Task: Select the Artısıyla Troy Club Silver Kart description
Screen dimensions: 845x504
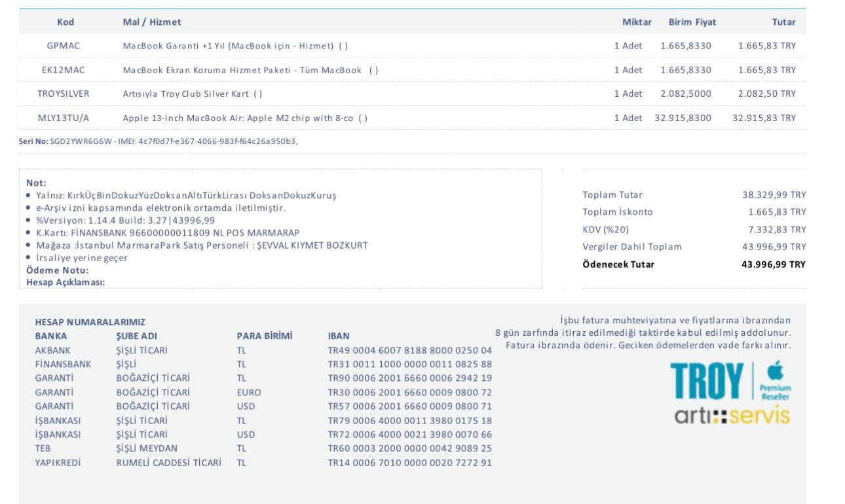Action: point(193,94)
